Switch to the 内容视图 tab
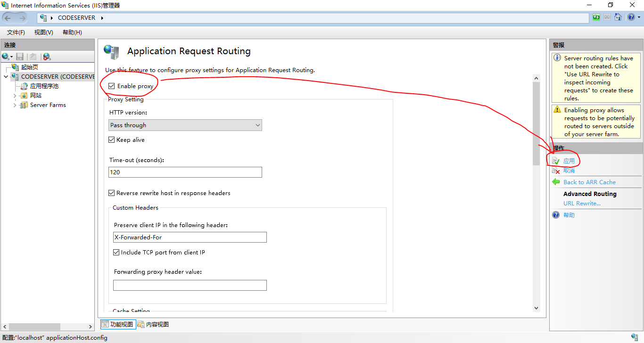 [153, 324]
